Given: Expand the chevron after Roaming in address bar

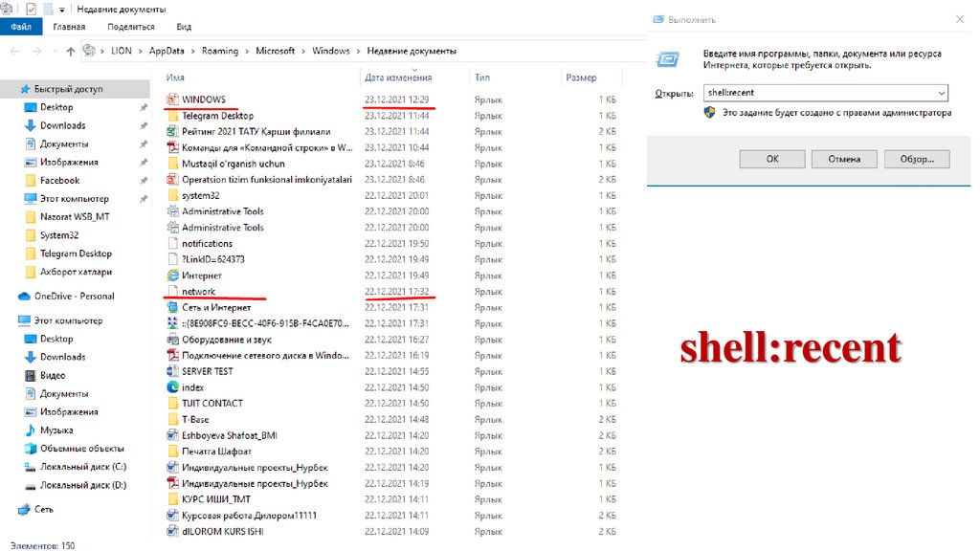Looking at the screenshot, I should click(247, 52).
